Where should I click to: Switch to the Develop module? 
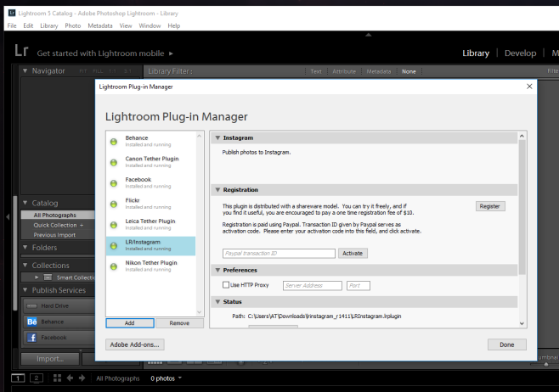point(520,53)
